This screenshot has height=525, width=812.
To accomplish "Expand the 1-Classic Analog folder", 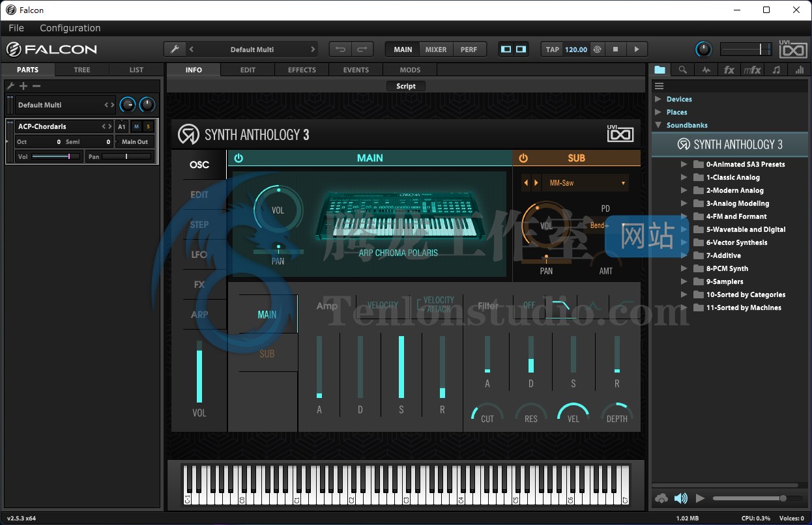I will click(684, 177).
